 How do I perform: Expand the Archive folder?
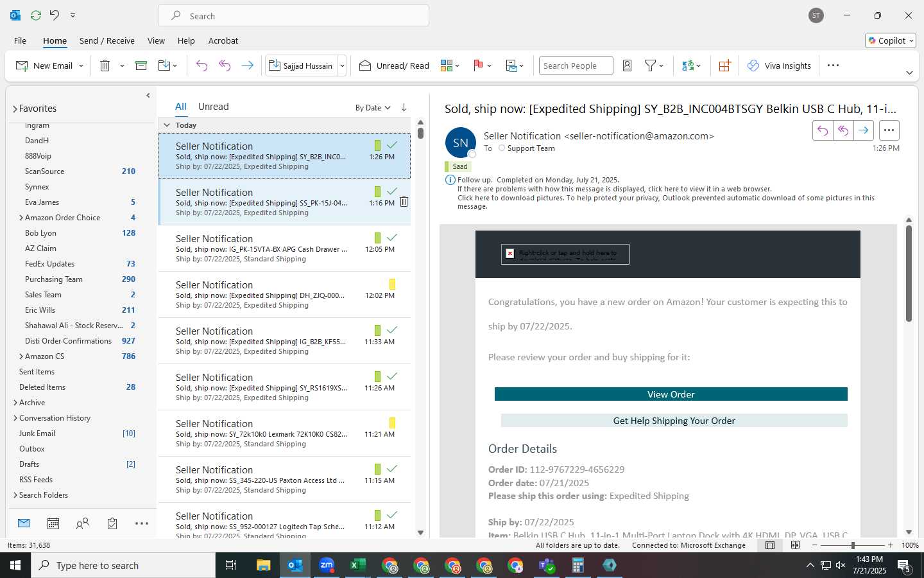15,403
